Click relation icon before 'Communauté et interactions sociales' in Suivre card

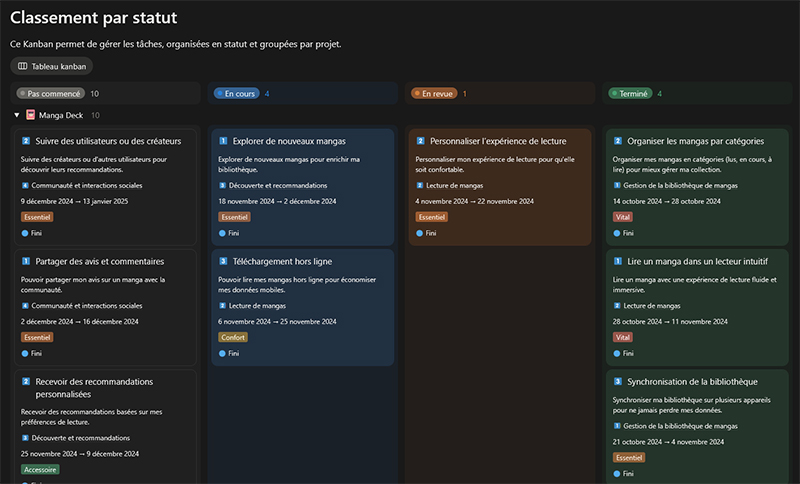[x=25, y=185]
